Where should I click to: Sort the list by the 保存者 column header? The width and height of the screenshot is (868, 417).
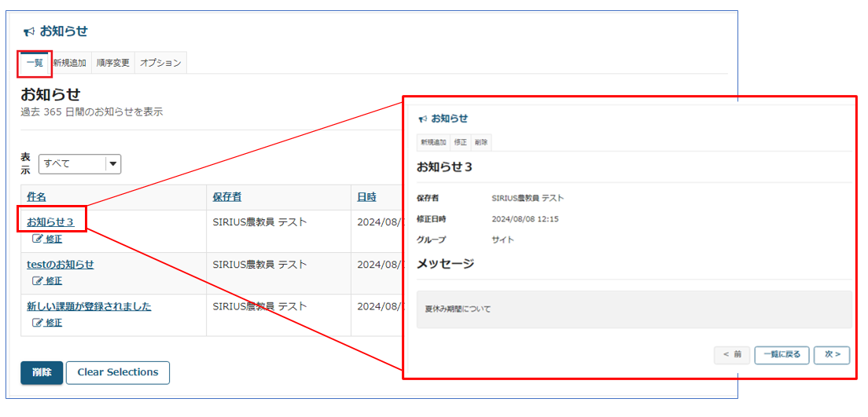click(x=227, y=197)
